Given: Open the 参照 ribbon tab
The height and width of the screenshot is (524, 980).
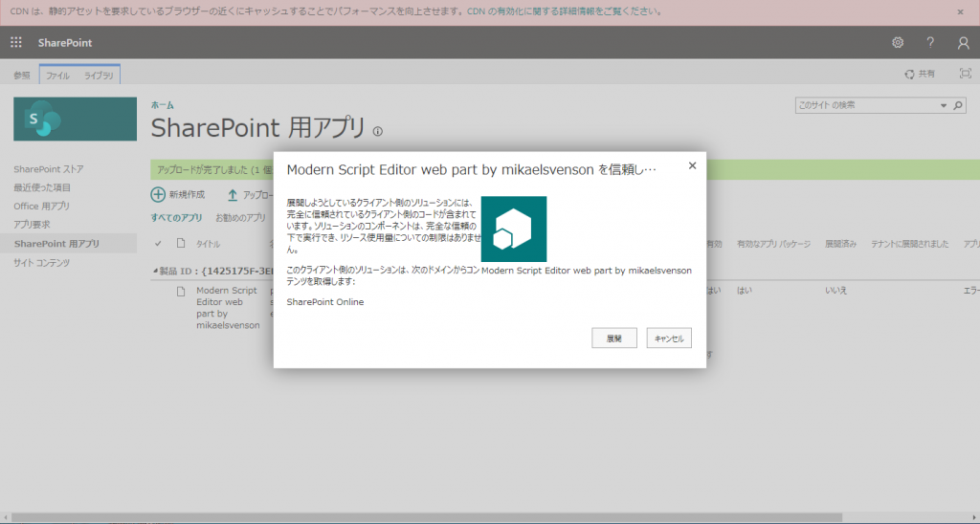Looking at the screenshot, I should [22, 75].
